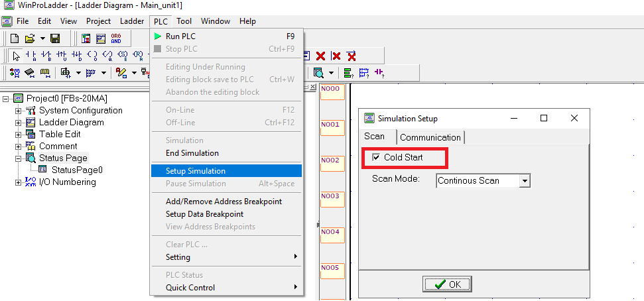Viewport: 644px width, 301px height.
Task: Switch to the Communication tab
Action: 430,137
